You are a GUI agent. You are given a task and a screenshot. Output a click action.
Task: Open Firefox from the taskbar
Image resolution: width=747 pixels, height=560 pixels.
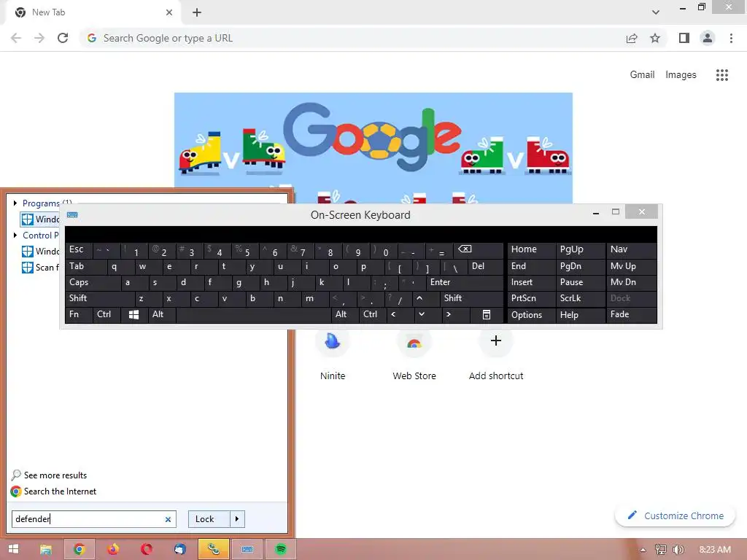pos(113,550)
